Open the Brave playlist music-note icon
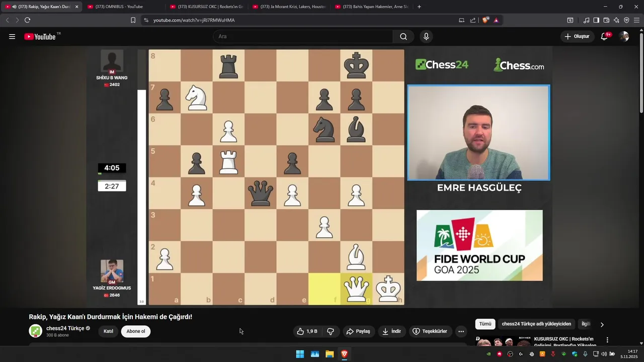The image size is (644, 362). click(586, 20)
